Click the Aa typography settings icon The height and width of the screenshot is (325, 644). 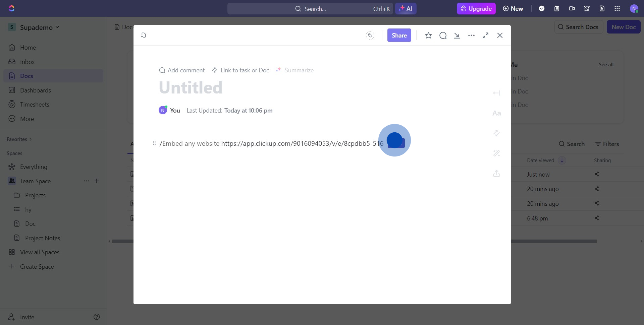(x=496, y=113)
